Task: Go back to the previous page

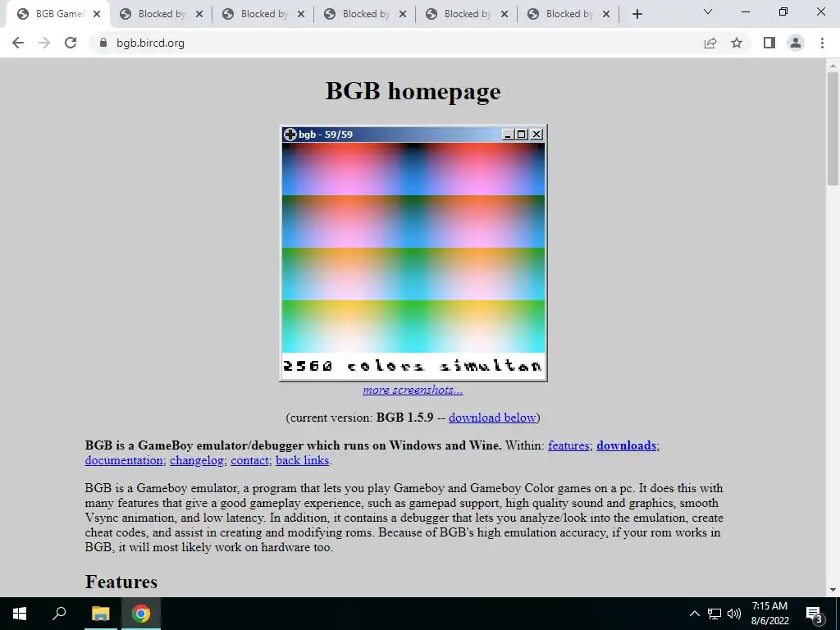Action: pyautogui.click(x=18, y=43)
